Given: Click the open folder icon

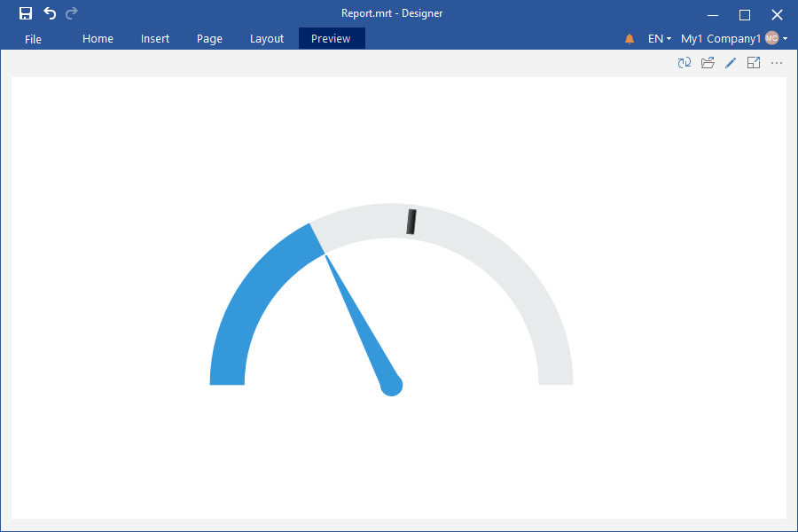Looking at the screenshot, I should (708, 63).
